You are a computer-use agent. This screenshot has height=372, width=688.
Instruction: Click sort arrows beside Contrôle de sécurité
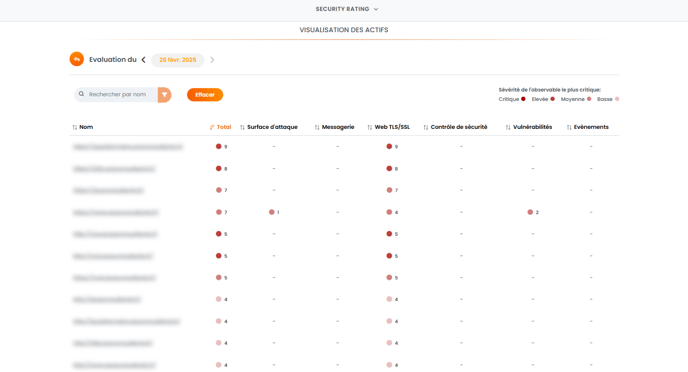coord(426,127)
